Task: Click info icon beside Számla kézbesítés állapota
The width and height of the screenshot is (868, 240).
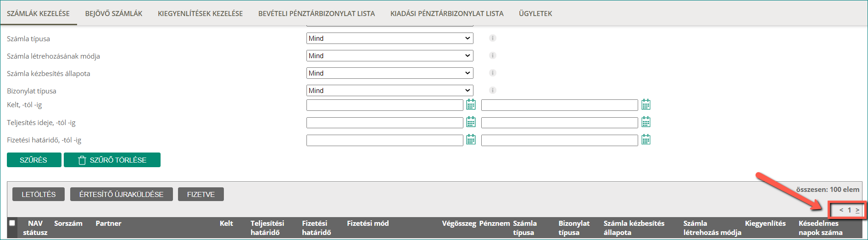Action: (x=493, y=73)
